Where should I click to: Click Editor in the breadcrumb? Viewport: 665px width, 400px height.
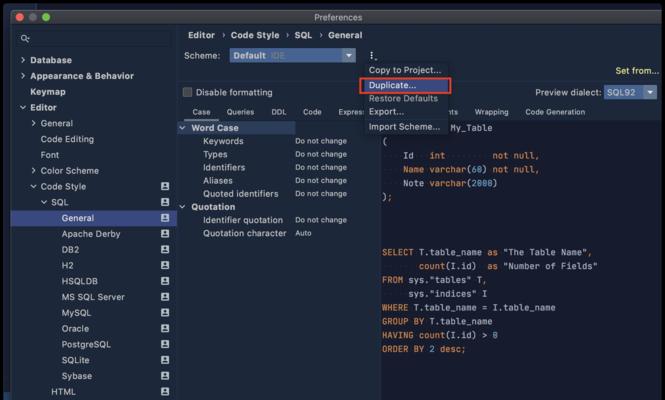pos(201,35)
